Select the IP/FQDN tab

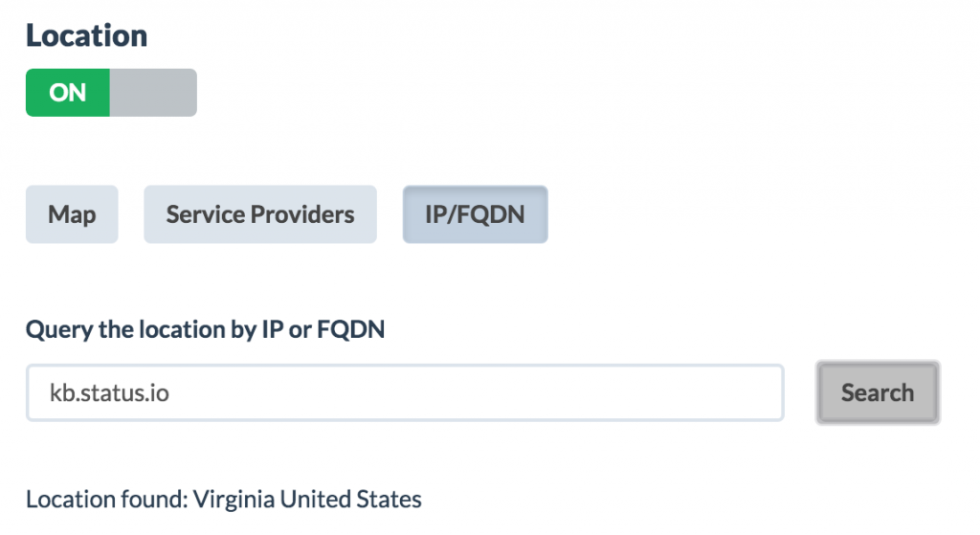click(475, 214)
